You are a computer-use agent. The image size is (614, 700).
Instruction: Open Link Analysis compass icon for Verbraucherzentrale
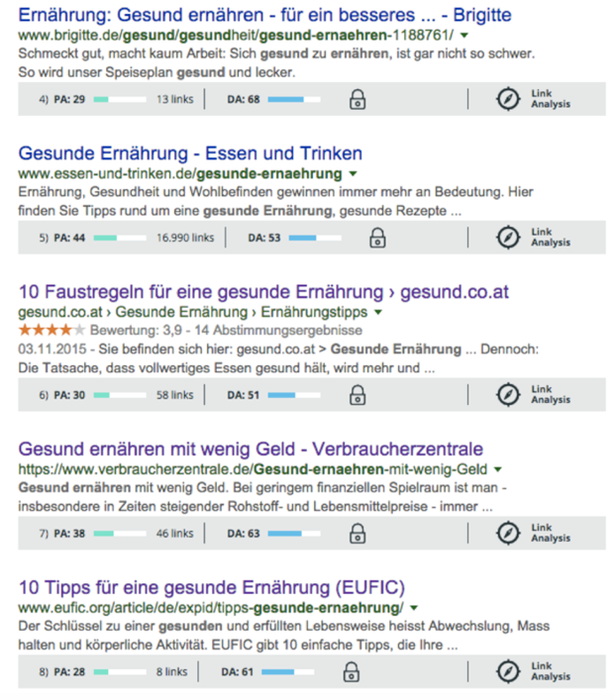[508, 533]
